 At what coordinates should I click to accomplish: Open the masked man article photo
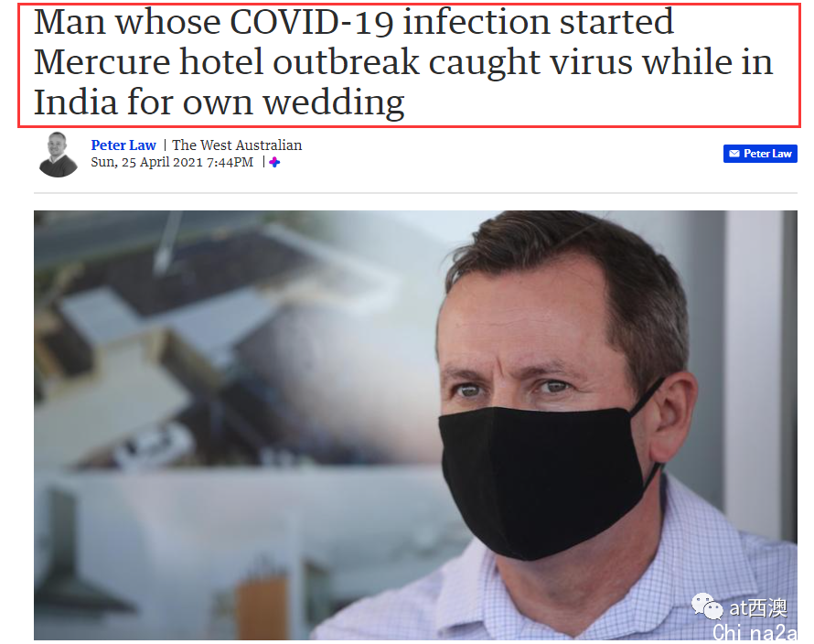click(x=415, y=424)
